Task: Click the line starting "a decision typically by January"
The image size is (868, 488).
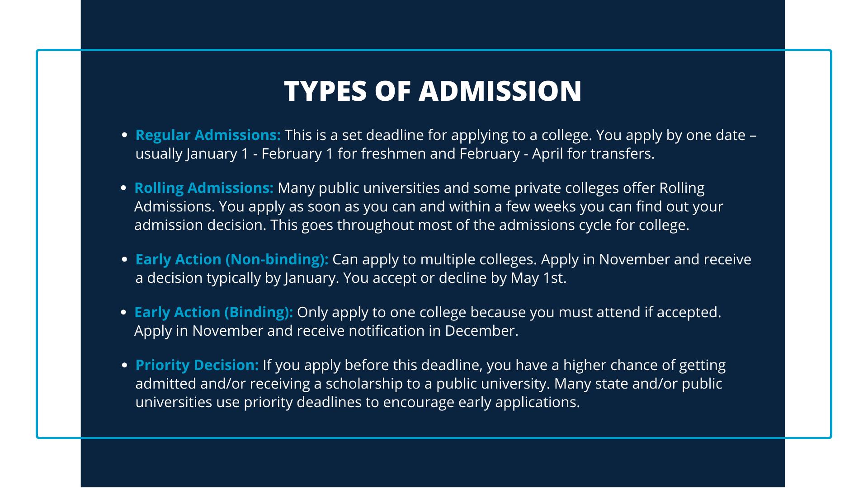Action: tap(351, 278)
